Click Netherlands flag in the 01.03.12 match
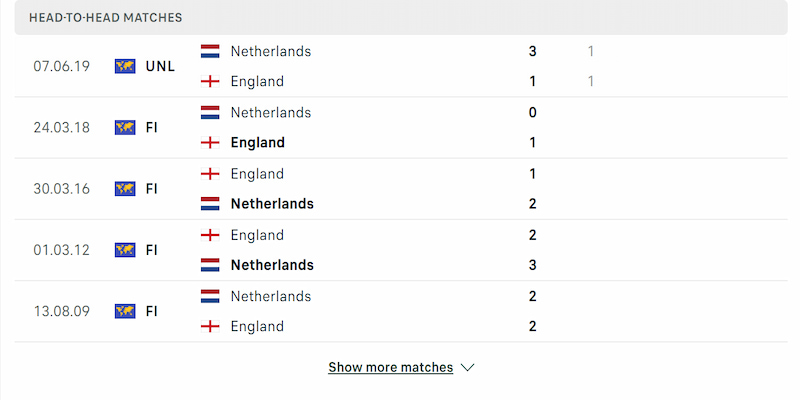The image size is (800, 400). pos(210,265)
